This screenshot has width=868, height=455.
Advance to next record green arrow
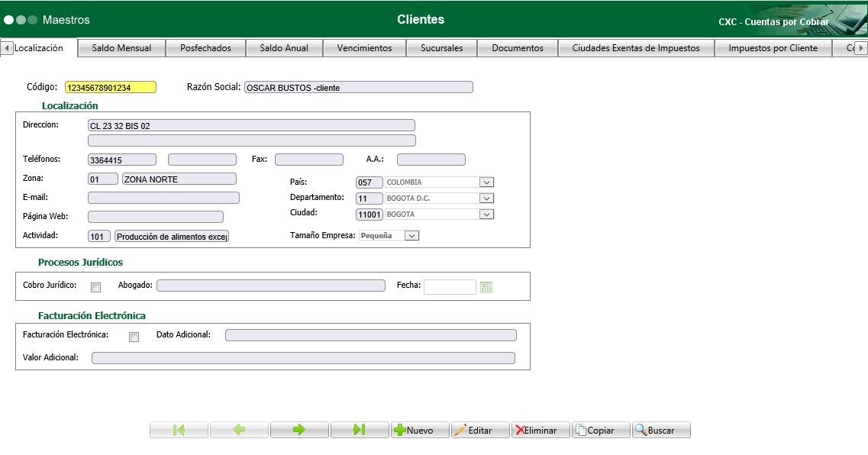299,431
